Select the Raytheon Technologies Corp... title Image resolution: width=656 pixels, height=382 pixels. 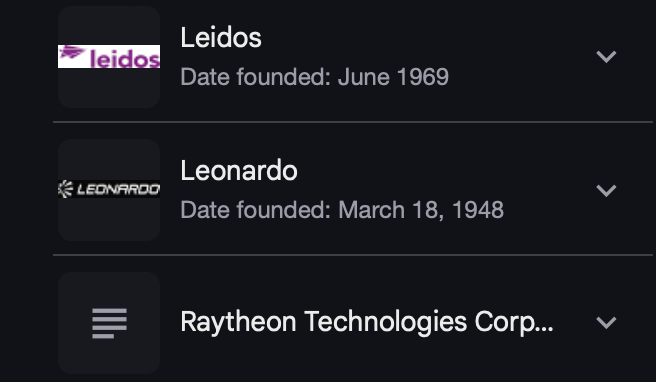pyautogui.click(x=367, y=322)
